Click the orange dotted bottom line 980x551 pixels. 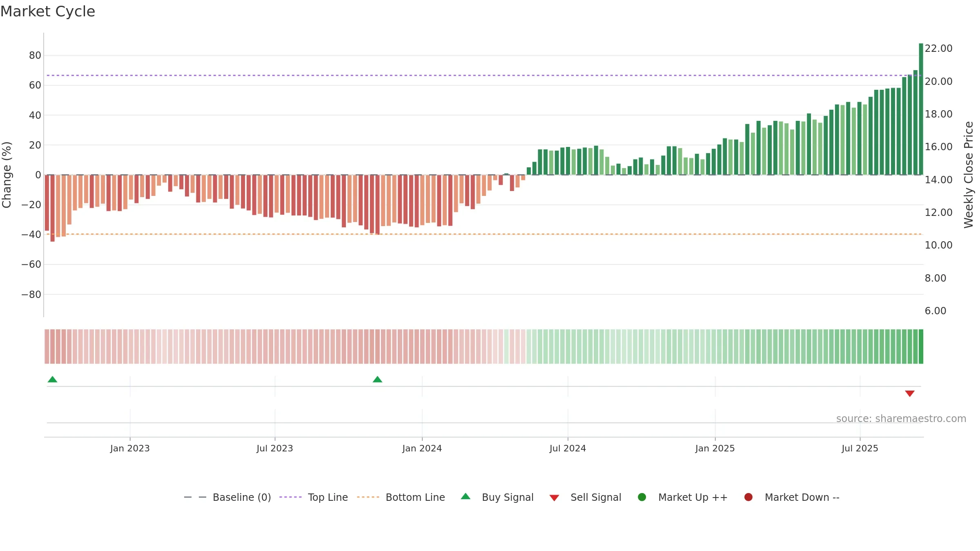point(484,234)
